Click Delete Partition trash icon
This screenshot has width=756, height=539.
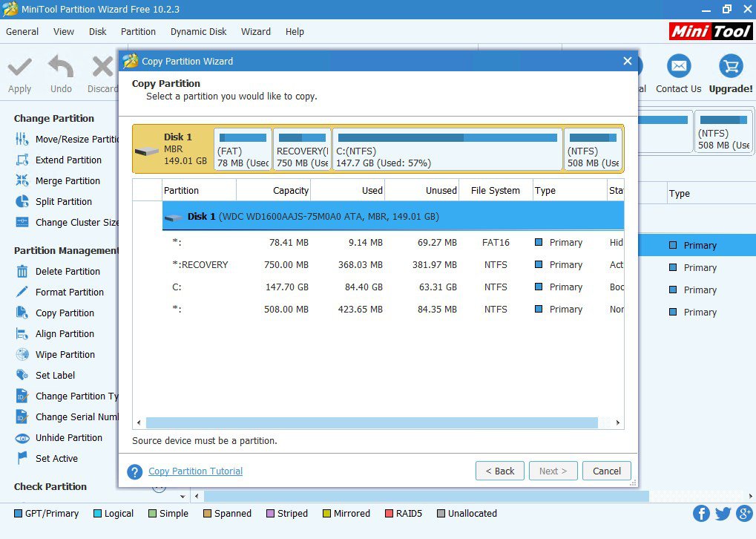22,271
